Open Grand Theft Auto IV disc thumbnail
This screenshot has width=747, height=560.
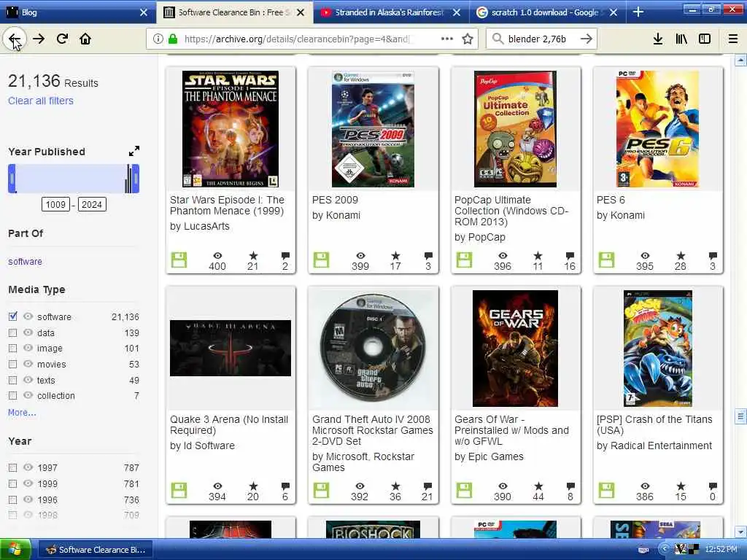point(373,348)
